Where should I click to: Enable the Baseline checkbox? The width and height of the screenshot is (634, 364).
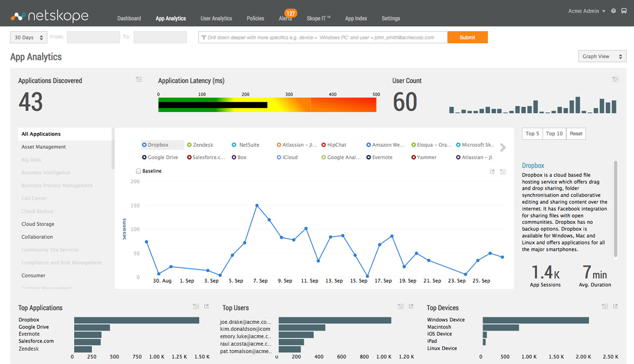click(138, 171)
